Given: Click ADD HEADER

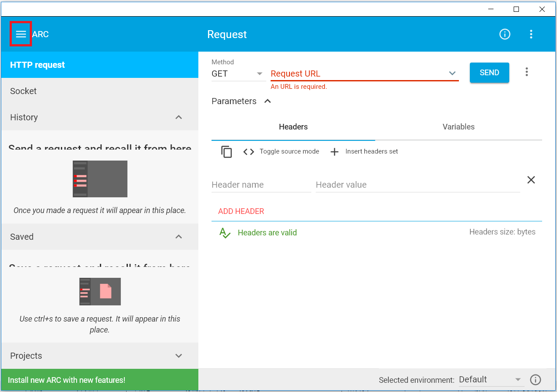Looking at the screenshot, I should pyautogui.click(x=241, y=211).
